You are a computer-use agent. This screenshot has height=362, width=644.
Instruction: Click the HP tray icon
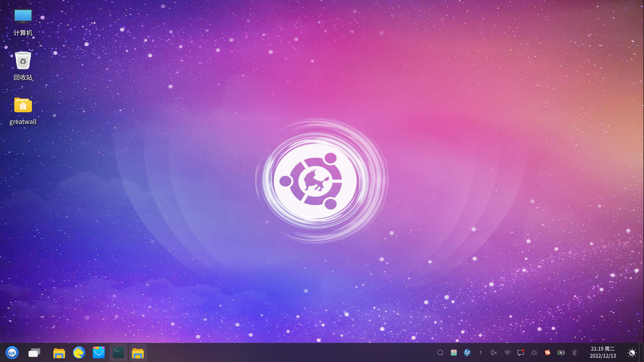click(x=467, y=353)
